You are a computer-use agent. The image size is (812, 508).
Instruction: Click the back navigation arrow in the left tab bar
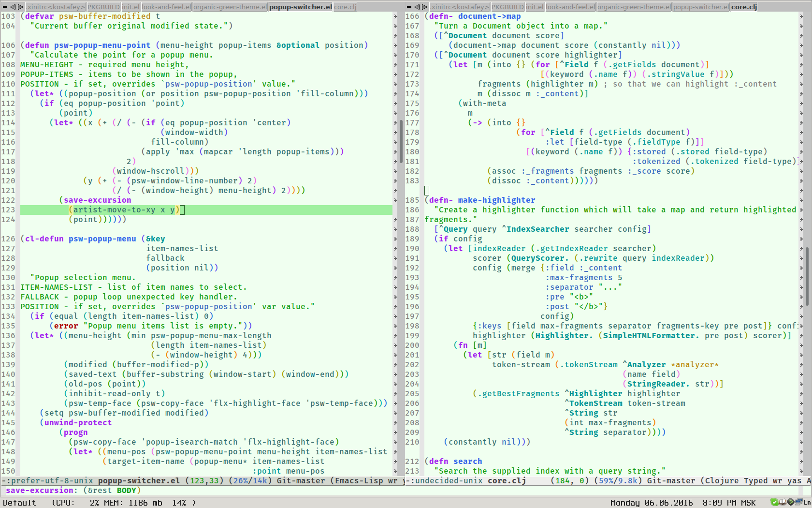coord(13,7)
